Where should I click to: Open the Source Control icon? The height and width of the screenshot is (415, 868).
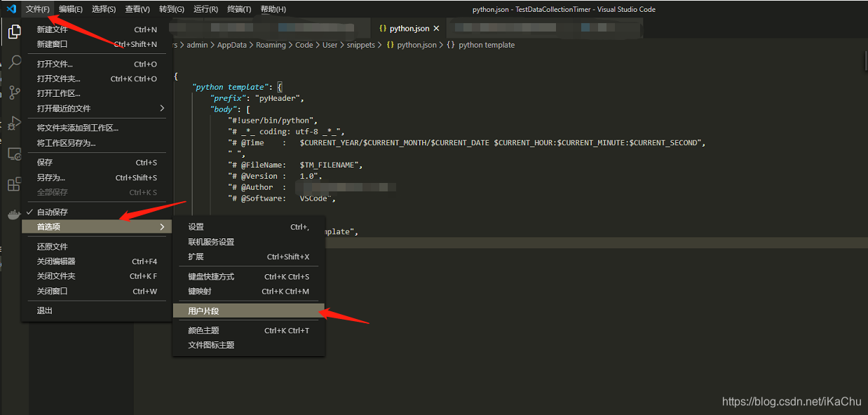14,92
